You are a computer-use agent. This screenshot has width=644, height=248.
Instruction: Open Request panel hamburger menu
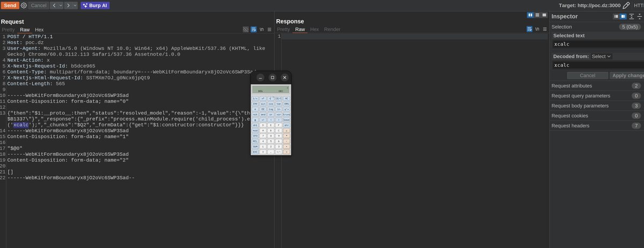pos(270,29)
